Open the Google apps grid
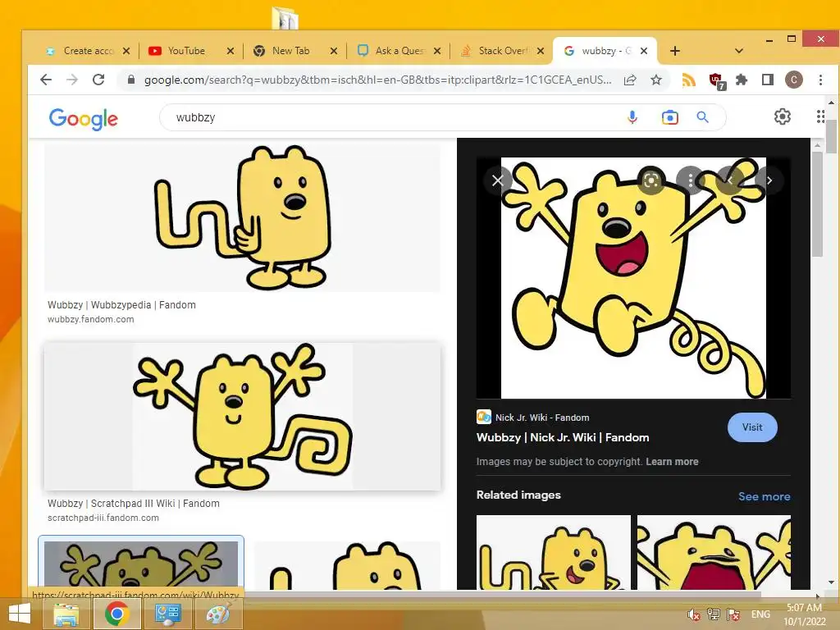 [x=820, y=116]
